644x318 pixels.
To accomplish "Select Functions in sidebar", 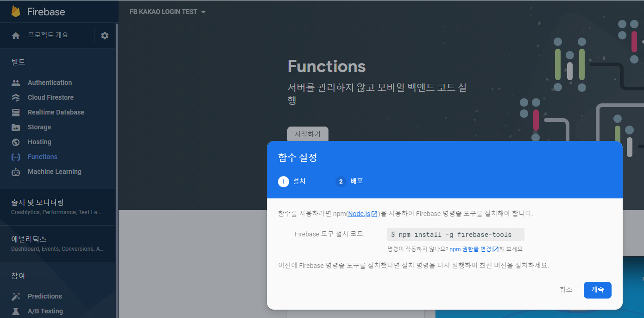I will (x=43, y=157).
